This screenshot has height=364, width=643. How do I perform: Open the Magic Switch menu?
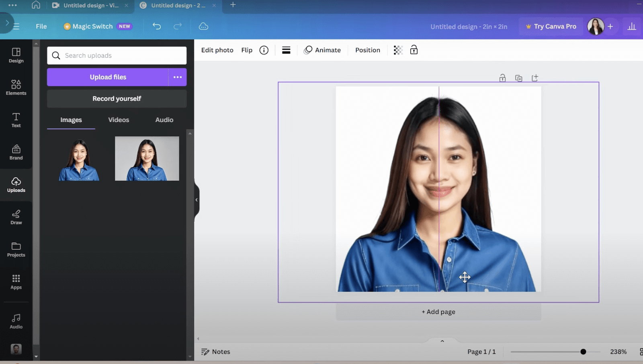click(98, 27)
